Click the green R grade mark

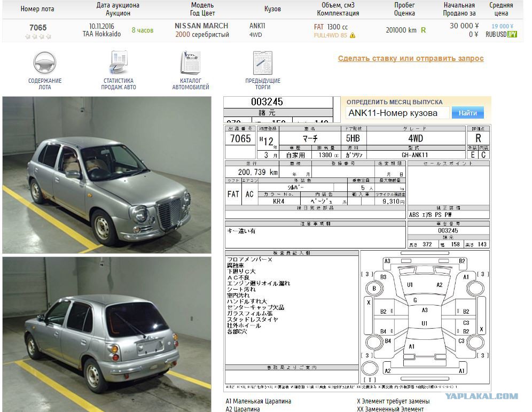point(424,30)
